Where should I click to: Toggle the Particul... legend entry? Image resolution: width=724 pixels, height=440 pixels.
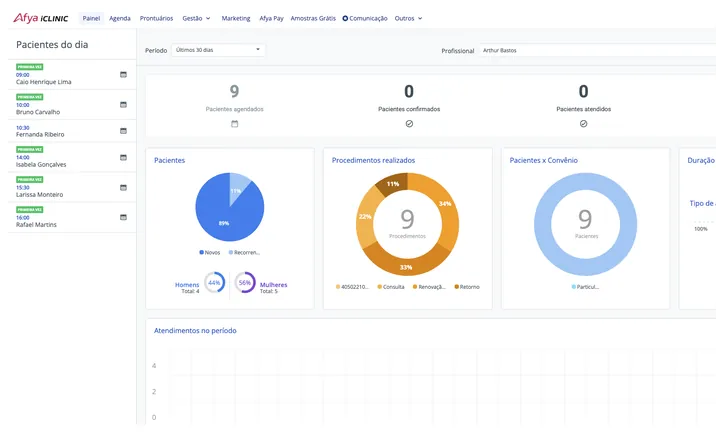585,287
